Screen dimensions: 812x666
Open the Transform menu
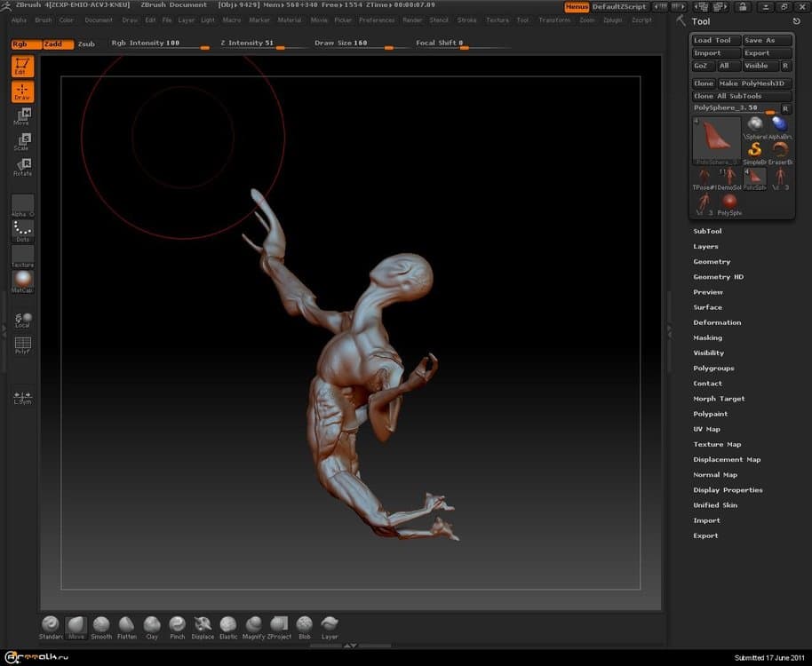[x=554, y=20]
